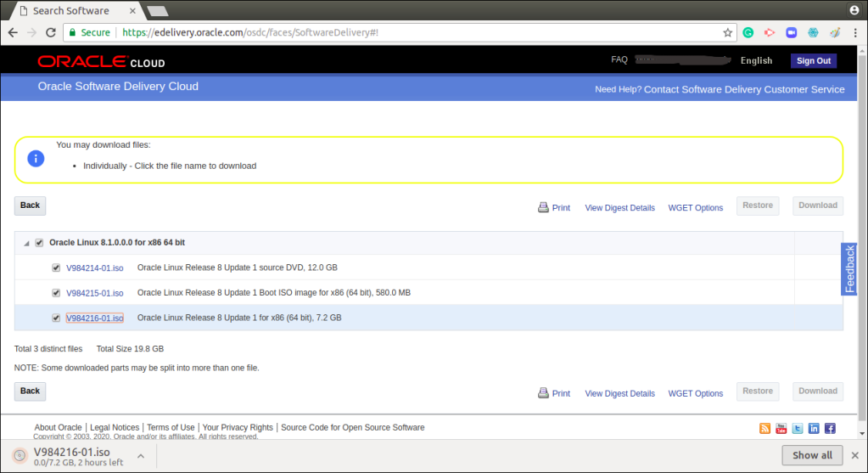Click the Secure padlock icon
This screenshot has width=868, height=473.
(x=72, y=32)
